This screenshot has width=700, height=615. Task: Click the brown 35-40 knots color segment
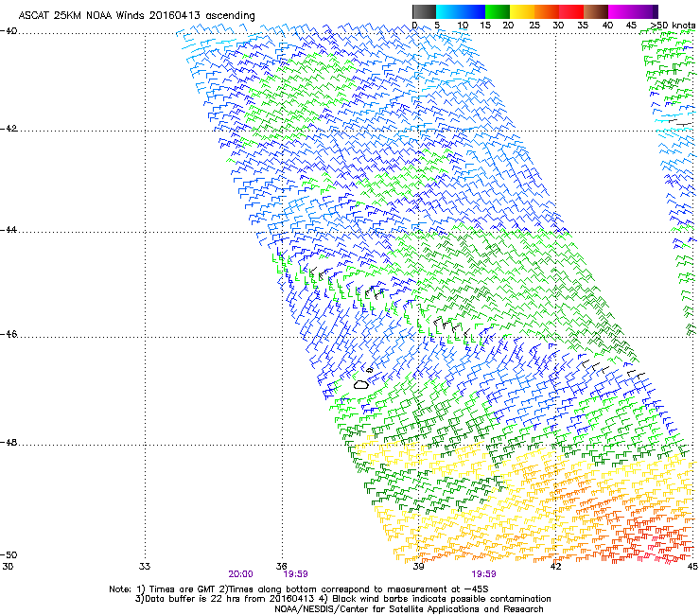[596, 11]
